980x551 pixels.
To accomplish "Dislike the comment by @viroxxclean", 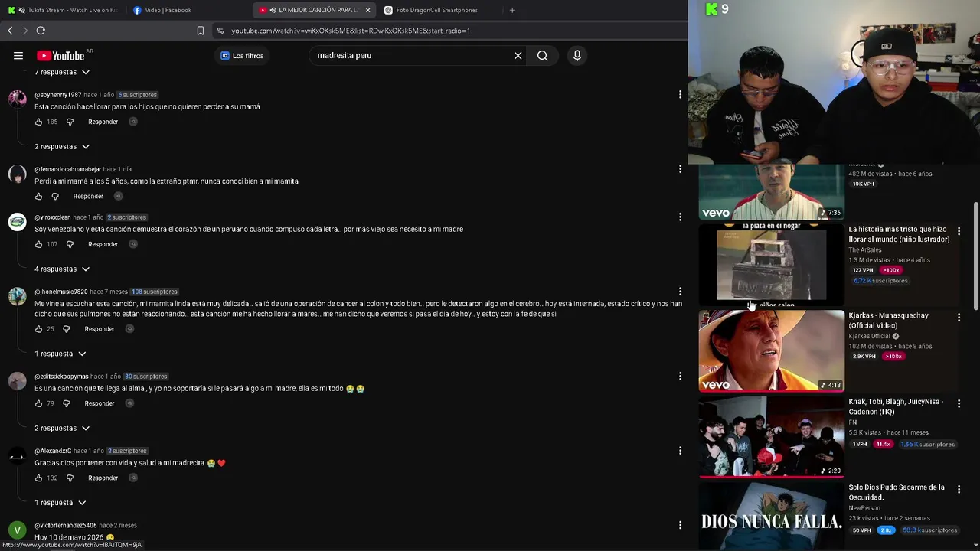I will point(70,244).
